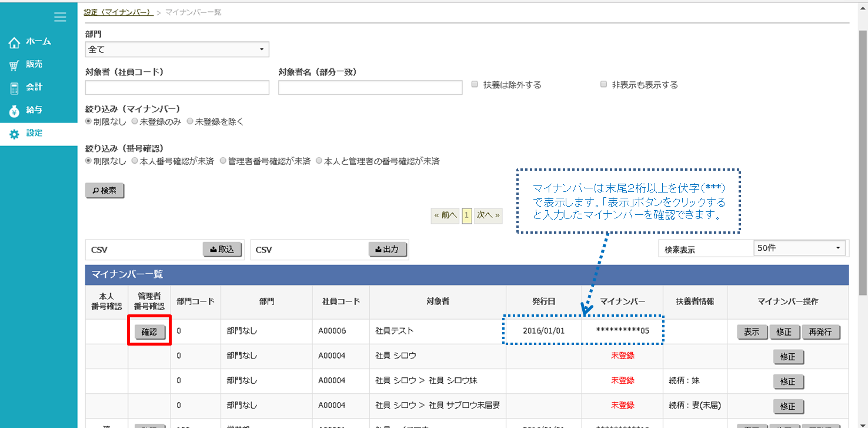Click the hamburger menu icon in sidebar
Viewport: 868px width, 428px height.
[60, 17]
